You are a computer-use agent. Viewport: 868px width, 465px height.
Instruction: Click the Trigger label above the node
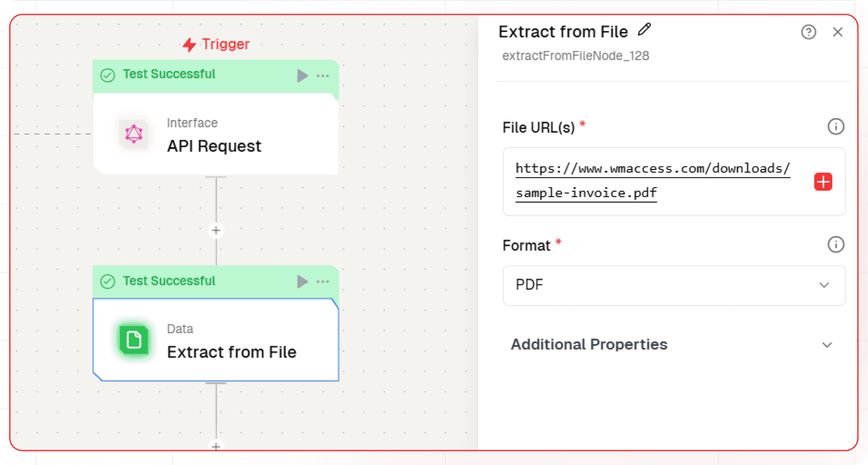point(226,44)
